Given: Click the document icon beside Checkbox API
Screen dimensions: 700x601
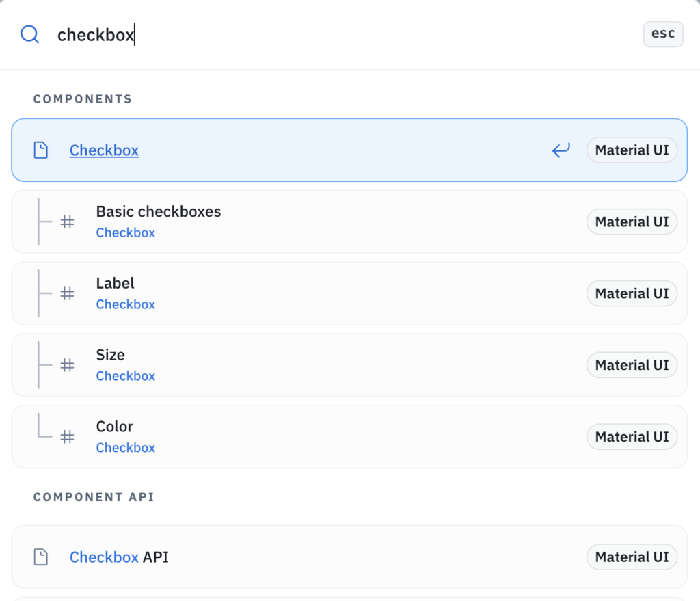Looking at the screenshot, I should click(x=40, y=557).
